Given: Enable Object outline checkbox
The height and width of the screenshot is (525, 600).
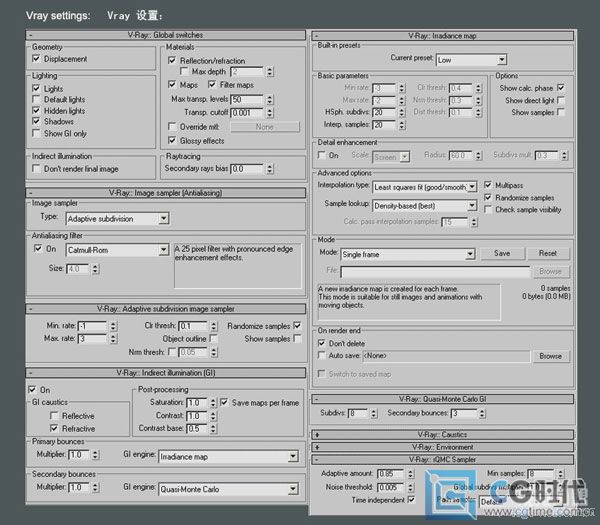Looking at the screenshot, I should point(214,339).
